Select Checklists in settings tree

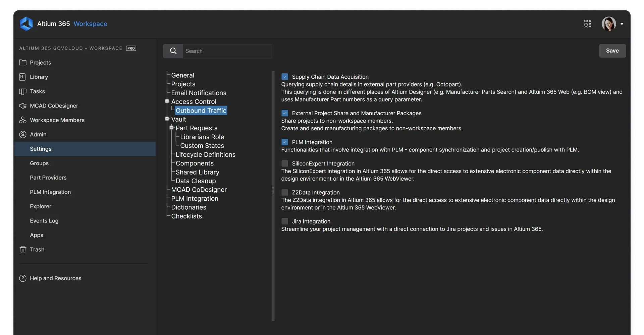186,216
